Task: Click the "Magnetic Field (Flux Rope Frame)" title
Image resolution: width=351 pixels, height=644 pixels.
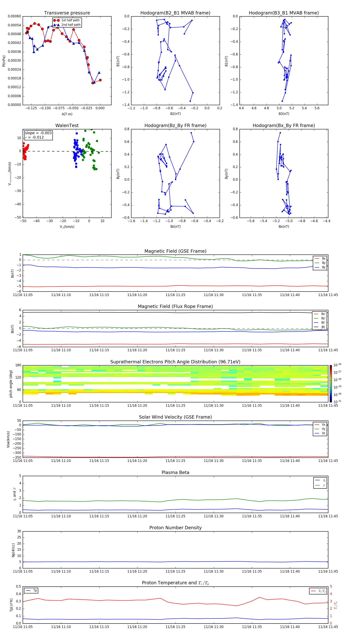Action: tap(175, 307)
